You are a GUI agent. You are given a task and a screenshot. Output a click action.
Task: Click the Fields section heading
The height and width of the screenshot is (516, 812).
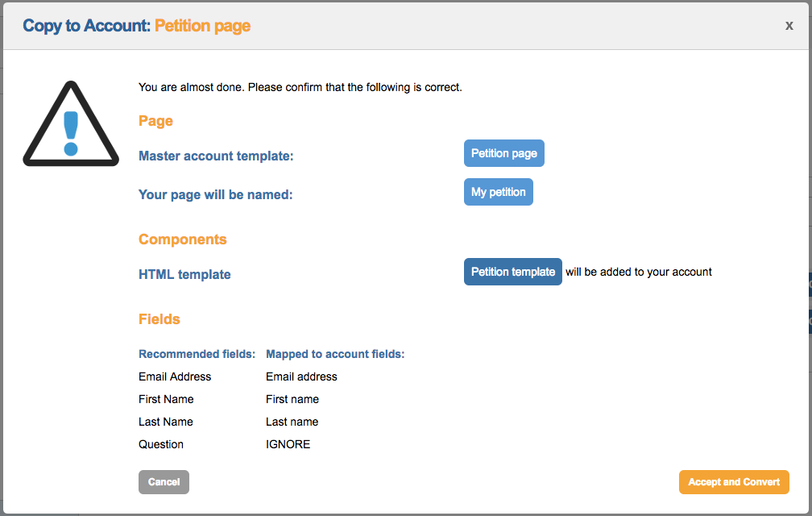[159, 319]
